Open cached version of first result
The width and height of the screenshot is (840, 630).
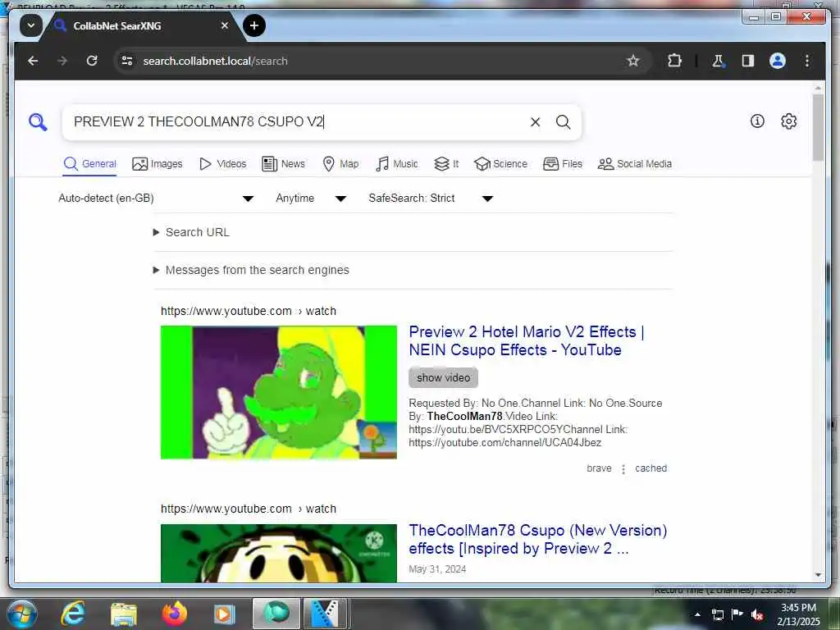(651, 468)
